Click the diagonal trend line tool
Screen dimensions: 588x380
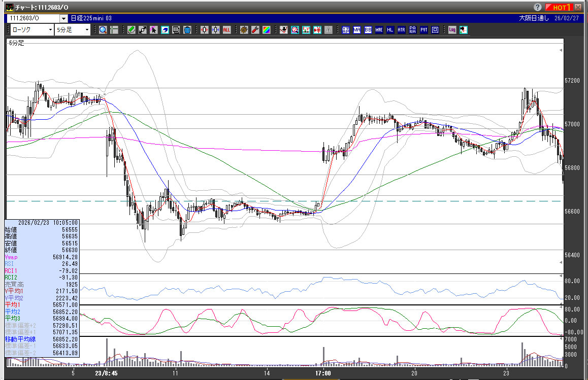click(142, 30)
